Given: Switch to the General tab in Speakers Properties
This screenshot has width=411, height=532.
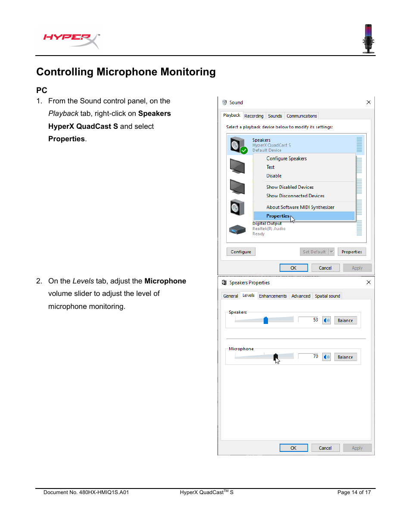Looking at the screenshot, I should click(230, 296).
